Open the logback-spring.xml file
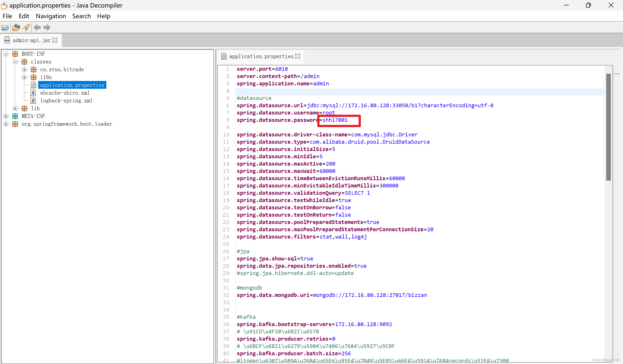Image resolution: width=623 pixels, height=364 pixels. click(x=66, y=100)
